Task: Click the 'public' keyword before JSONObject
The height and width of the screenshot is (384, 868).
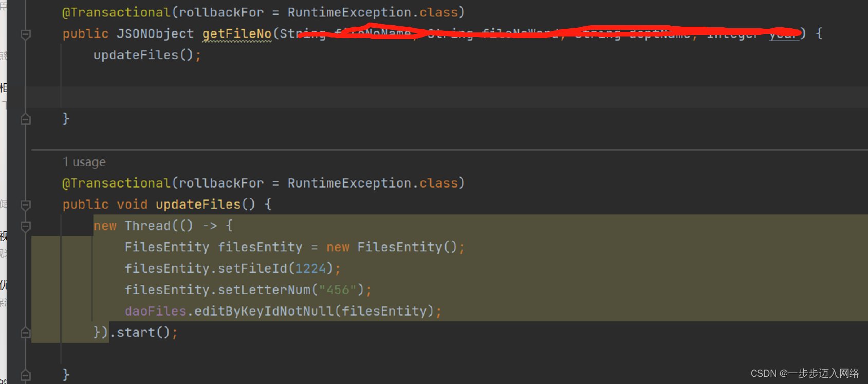Action: click(x=85, y=34)
